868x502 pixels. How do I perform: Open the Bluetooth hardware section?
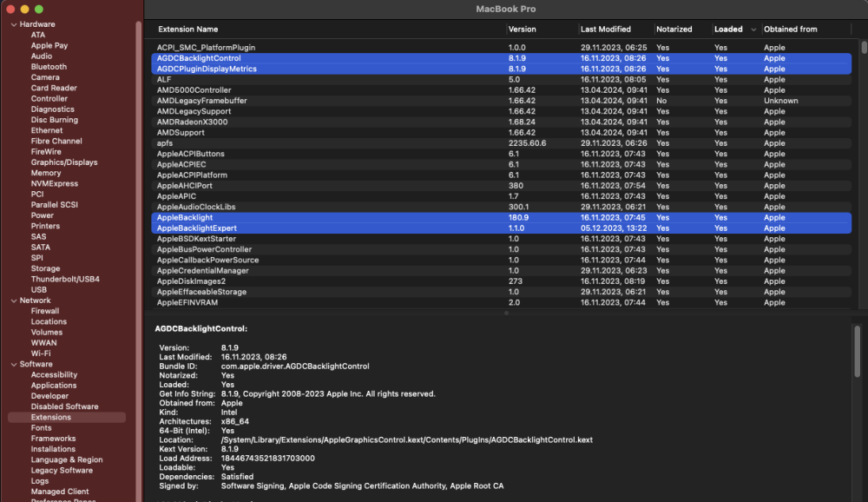[49, 67]
